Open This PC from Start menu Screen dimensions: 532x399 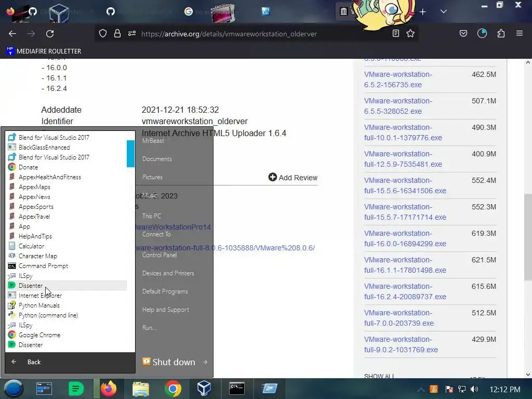(152, 216)
